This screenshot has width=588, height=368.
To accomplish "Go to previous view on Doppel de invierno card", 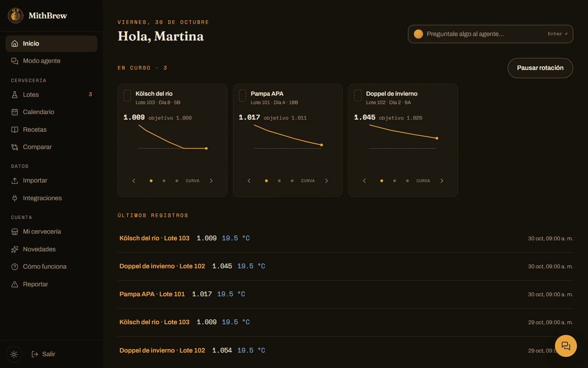I will tap(364, 181).
